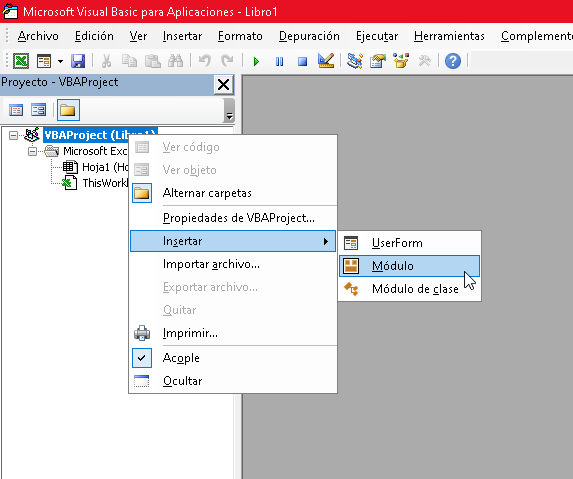The height and width of the screenshot is (479, 573).
Task: Expand Insertar submenu in context menu
Action: point(233,241)
